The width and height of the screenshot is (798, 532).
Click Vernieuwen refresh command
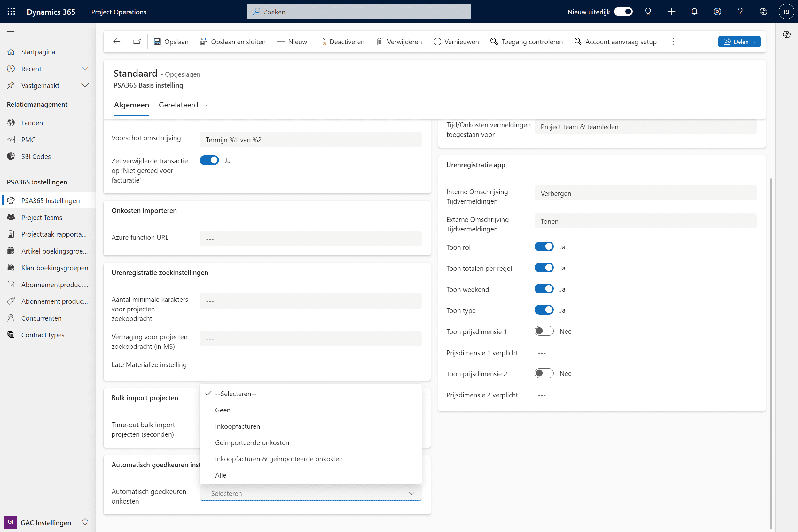click(456, 41)
